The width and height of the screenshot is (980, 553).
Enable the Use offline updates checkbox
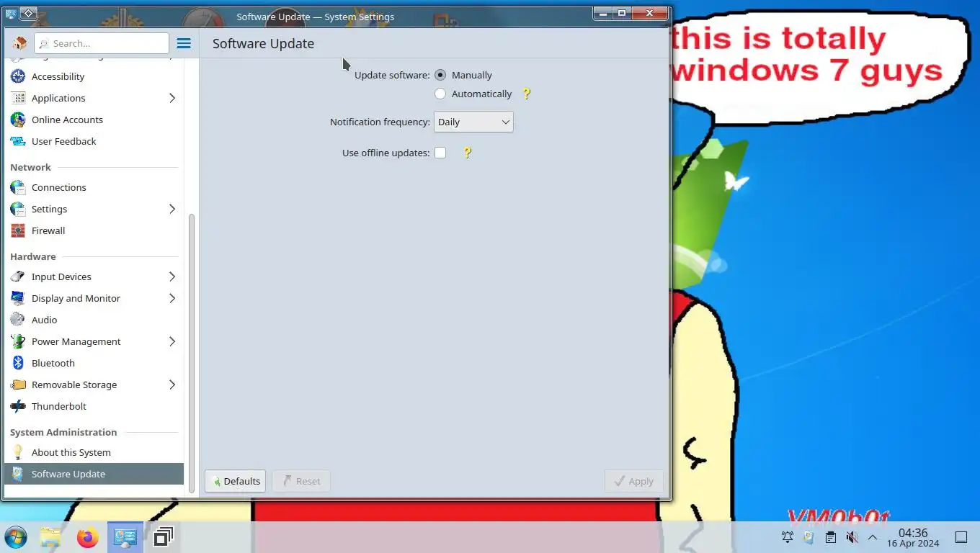440,153
